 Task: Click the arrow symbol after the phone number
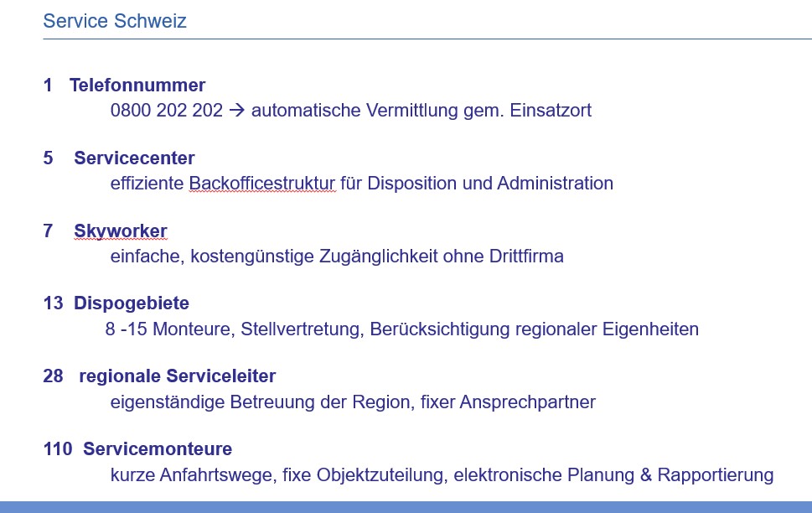coord(236,110)
